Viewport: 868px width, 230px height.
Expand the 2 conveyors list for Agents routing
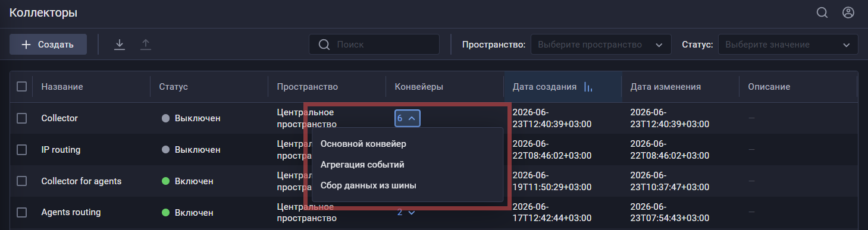(x=406, y=212)
